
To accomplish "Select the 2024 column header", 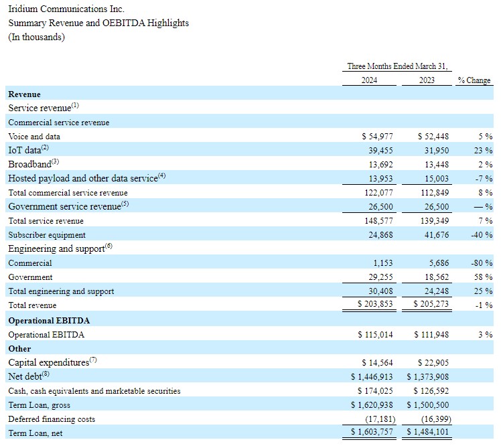I will click(370, 80).
